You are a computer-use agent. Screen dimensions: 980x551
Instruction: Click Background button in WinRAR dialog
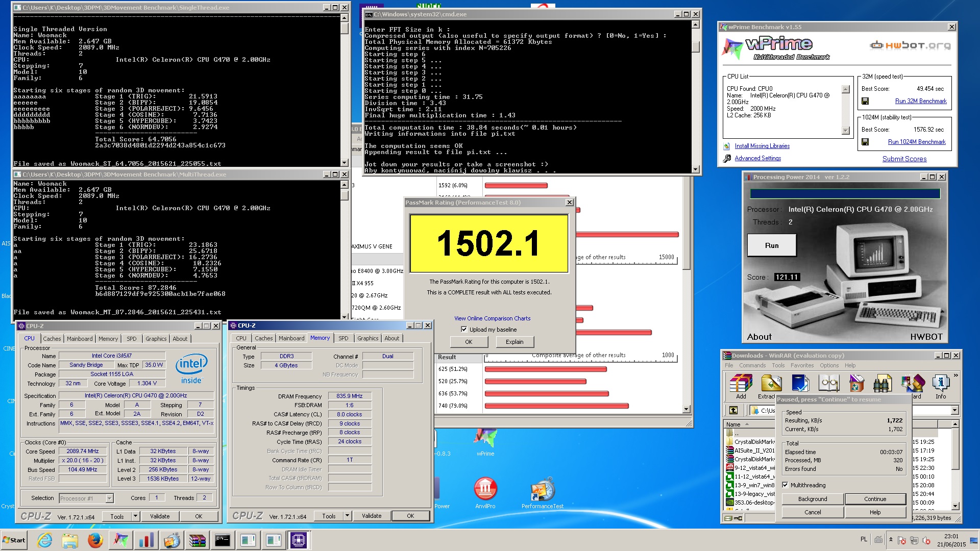(x=813, y=499)
